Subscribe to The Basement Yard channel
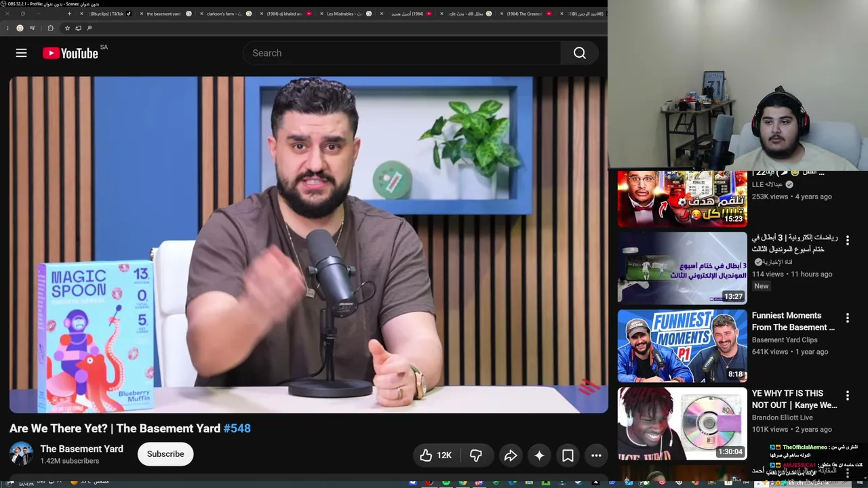868x488 pixels. click(165, 454)
